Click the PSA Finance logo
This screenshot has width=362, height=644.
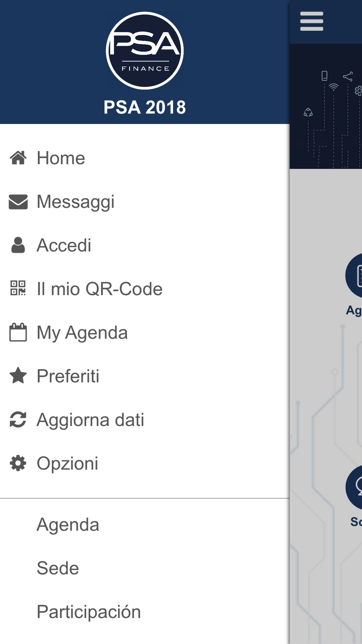tap(145, 50)
